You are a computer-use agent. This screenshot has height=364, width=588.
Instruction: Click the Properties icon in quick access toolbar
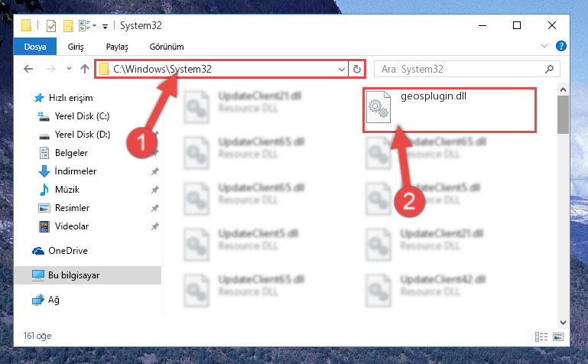point(51,26)
